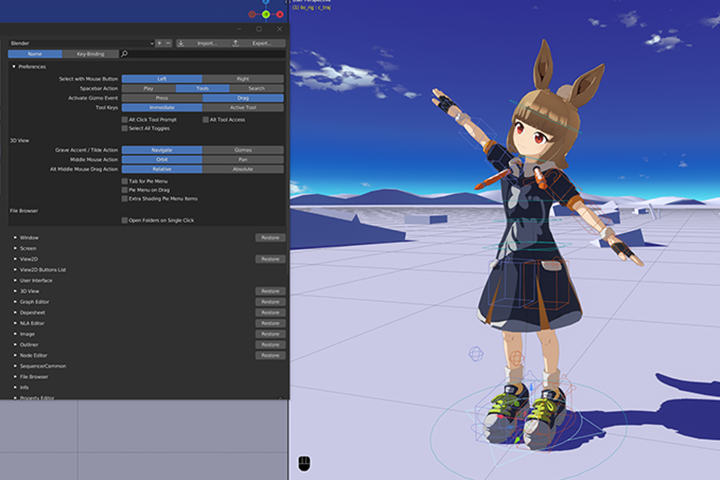Set Select with Mouse Button to Right
Viewport: 720px width, 480px height.
point(243,79)
